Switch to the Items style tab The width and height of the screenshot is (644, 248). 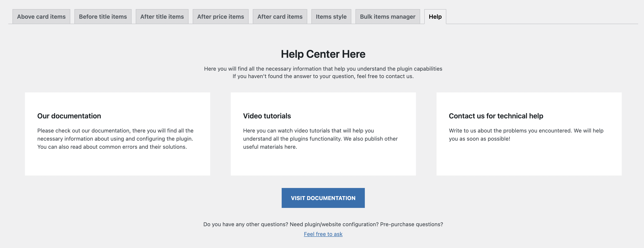coord(331,17)
